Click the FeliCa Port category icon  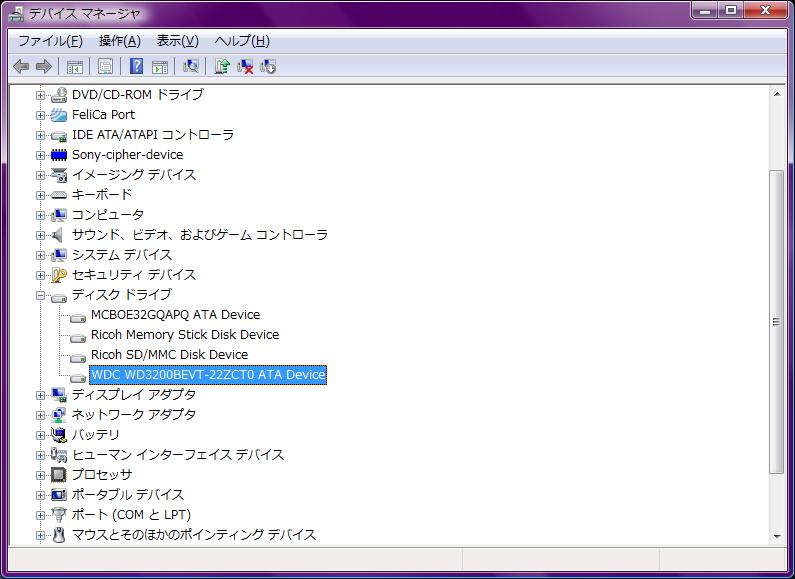click(x=59, y=115)
